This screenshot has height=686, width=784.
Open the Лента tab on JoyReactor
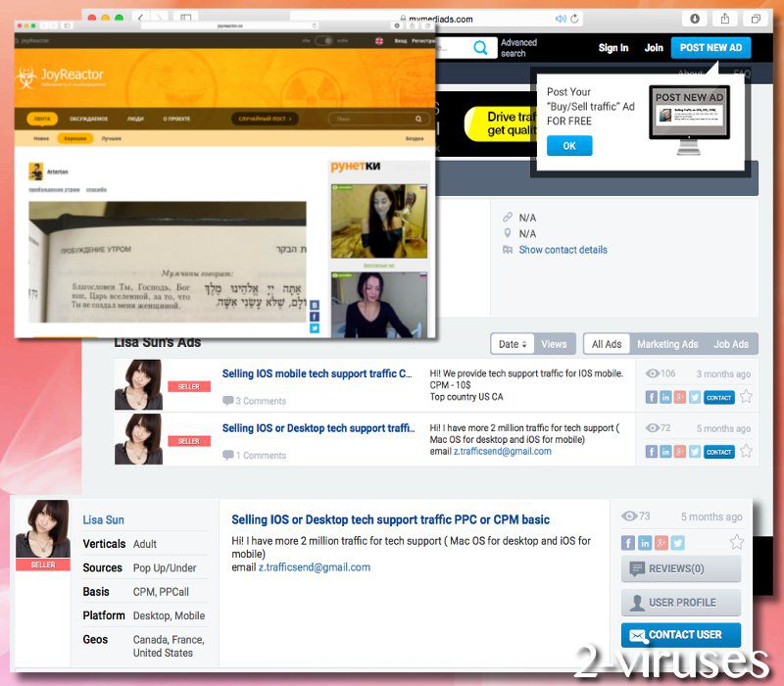(x=42, y=119)
